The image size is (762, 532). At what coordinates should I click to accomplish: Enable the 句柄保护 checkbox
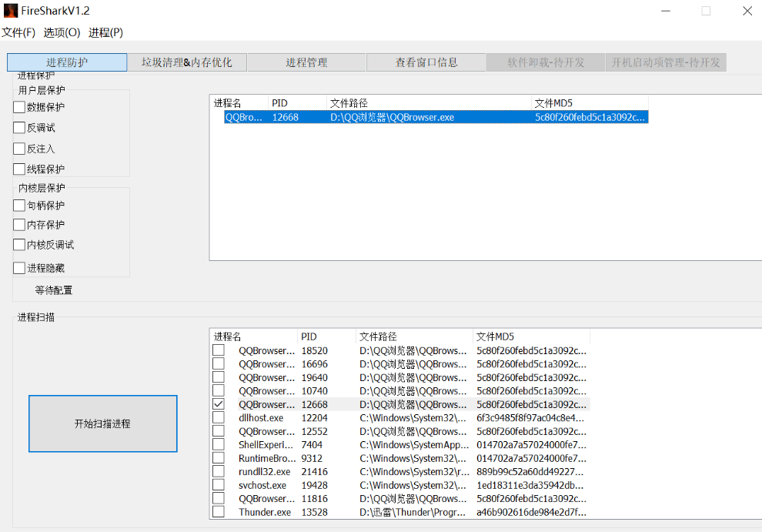(19, 206)
